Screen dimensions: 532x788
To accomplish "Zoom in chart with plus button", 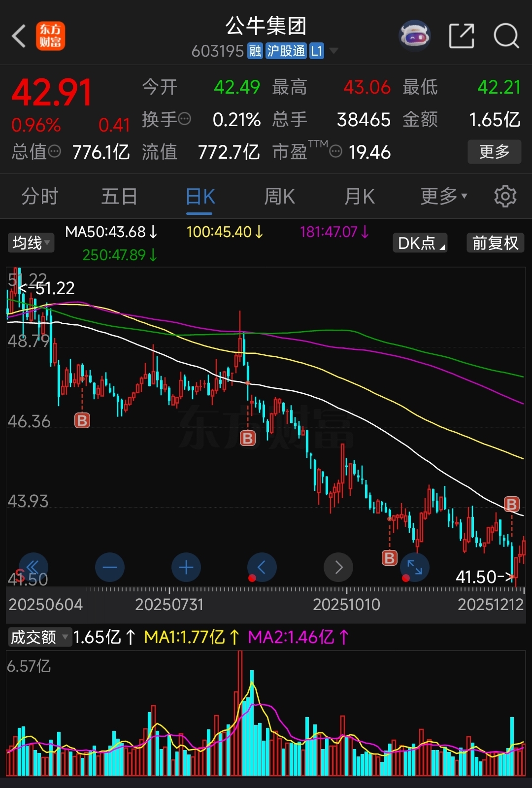I will (186, 567).
